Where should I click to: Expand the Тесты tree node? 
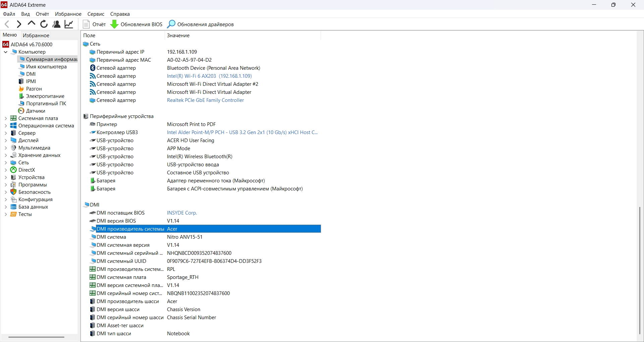tap(6, 214)
